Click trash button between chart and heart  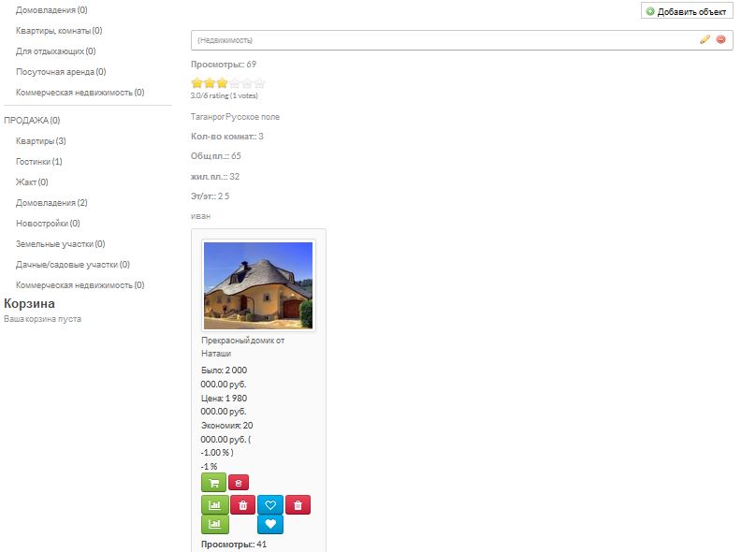tap(242, 505)
